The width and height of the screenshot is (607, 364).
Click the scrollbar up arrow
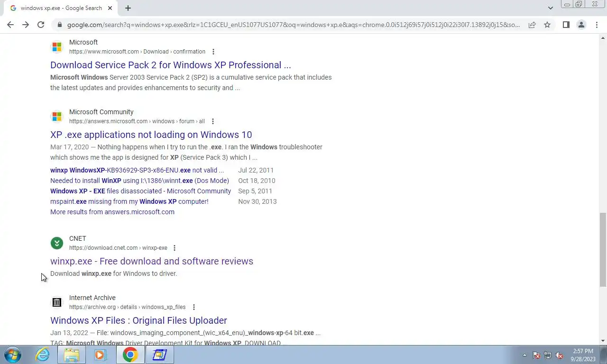pos(603,37)
